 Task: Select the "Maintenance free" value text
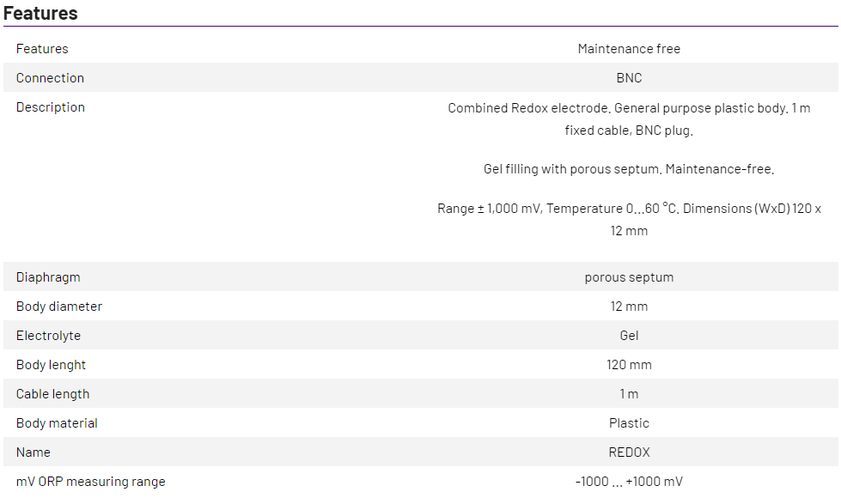(629, 49)
